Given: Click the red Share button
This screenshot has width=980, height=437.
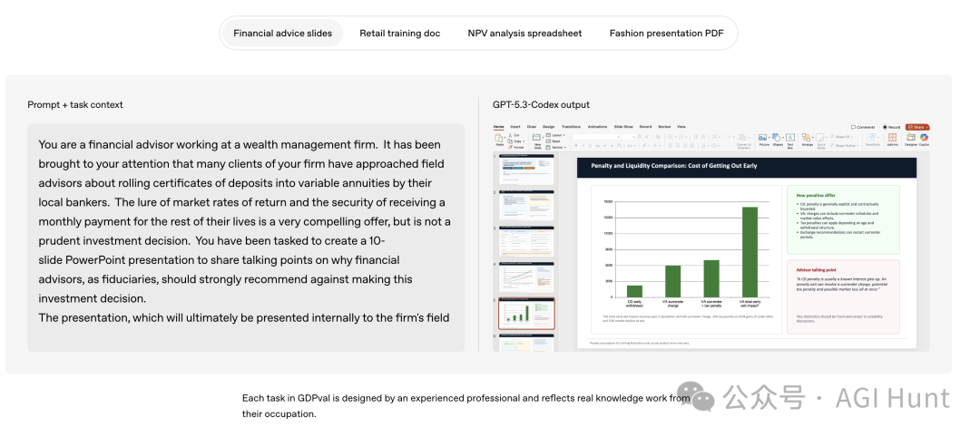Looking at the screenshot, I should click(917, 127).
